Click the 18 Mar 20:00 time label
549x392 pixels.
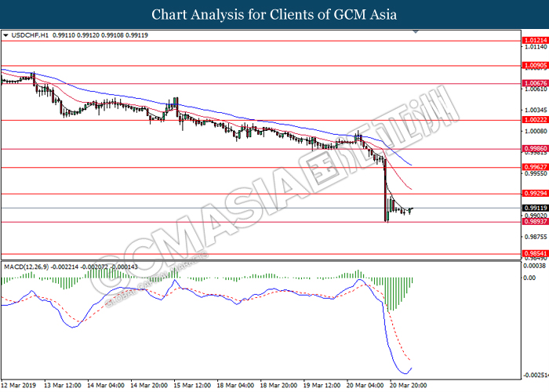click(278, 386)
